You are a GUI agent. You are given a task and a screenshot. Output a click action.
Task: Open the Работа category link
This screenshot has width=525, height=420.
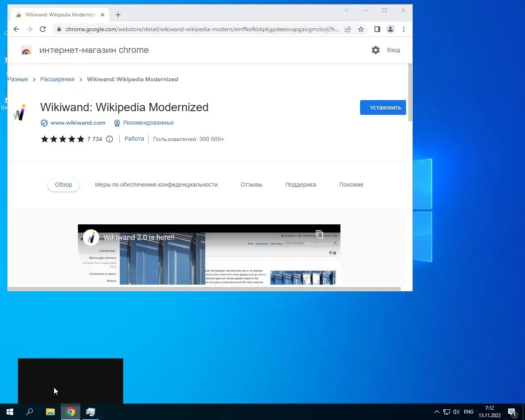tap(134, 139)
